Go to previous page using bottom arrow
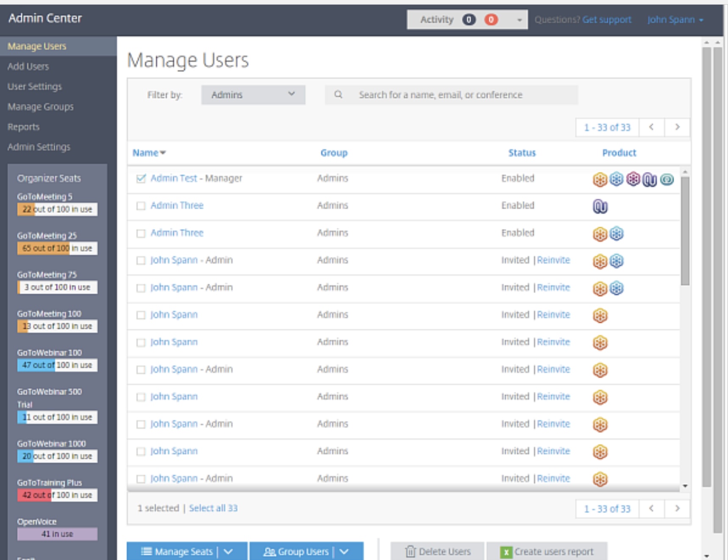 point(651,508)
